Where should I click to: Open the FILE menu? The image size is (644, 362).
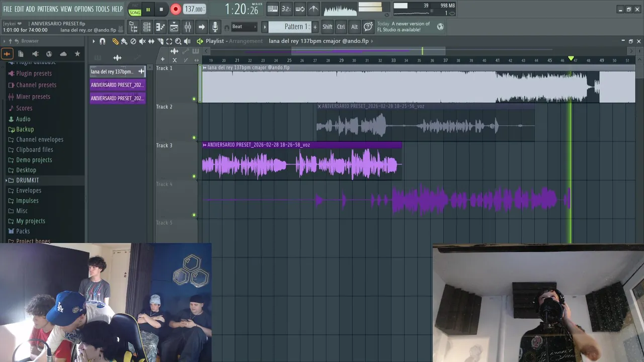coord(8,9)
